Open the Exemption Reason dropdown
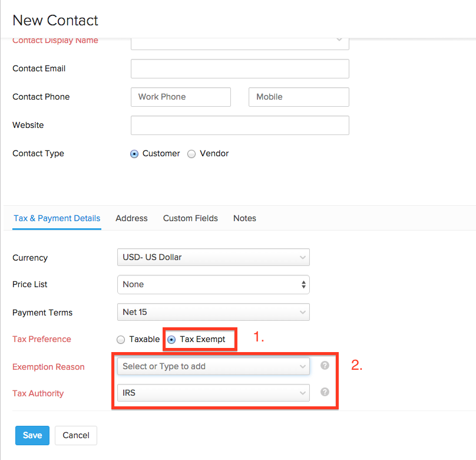476x460 pixels. pyautogui.click(x=213, y=366)
